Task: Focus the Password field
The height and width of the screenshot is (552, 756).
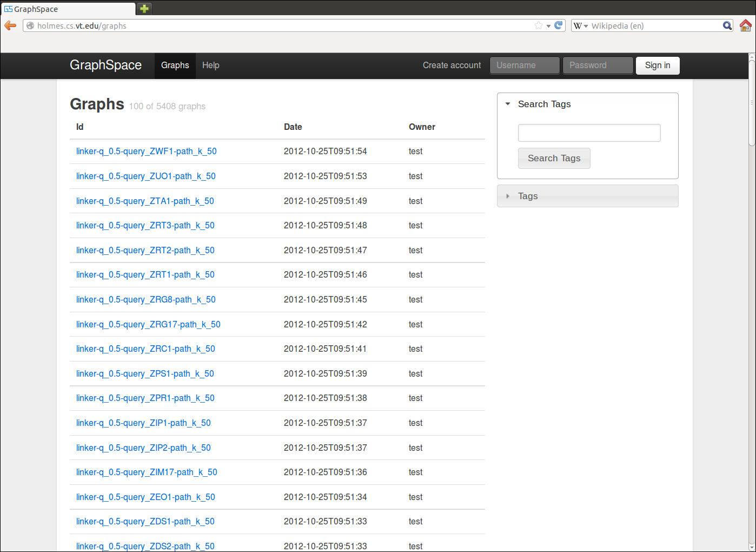Action: coord(598,65)
